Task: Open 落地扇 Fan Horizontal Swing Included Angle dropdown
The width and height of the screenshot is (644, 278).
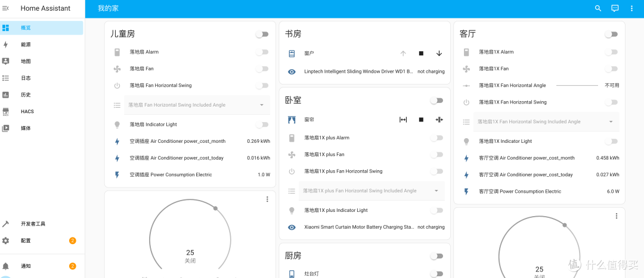Action: [x=197, y=105]
